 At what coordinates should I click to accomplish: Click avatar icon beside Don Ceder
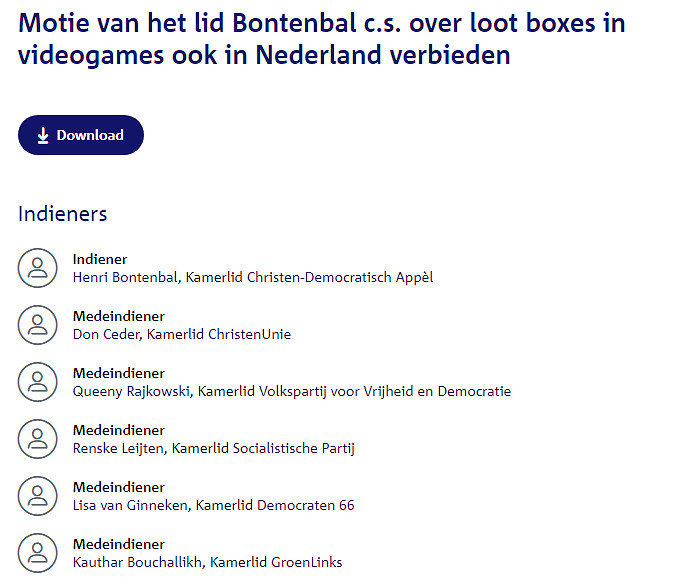38,325
